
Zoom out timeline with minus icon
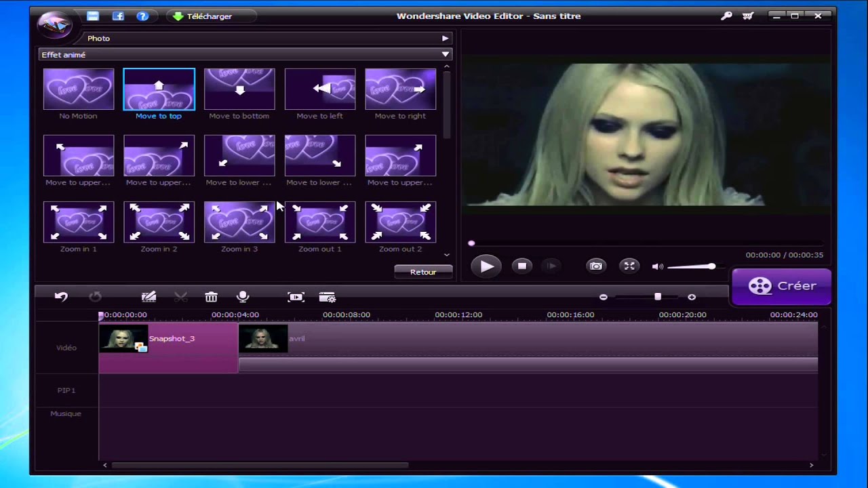pos(604,297)
